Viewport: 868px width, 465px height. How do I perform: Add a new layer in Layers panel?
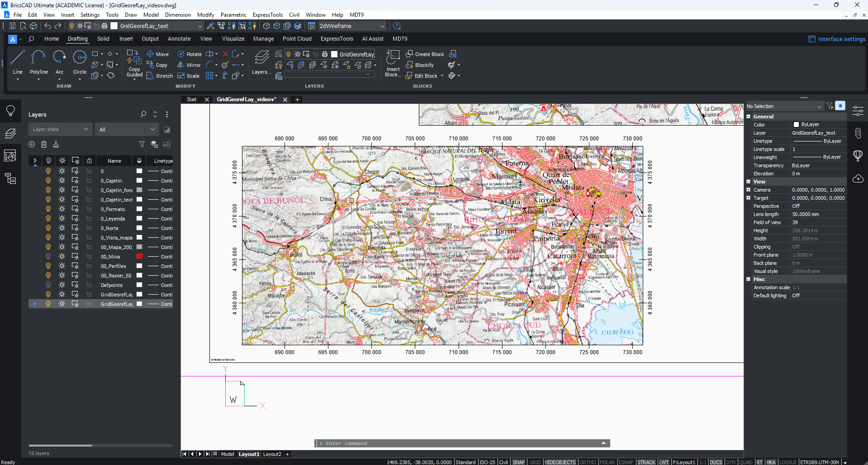pyautogui.click(x=32, y=145)
